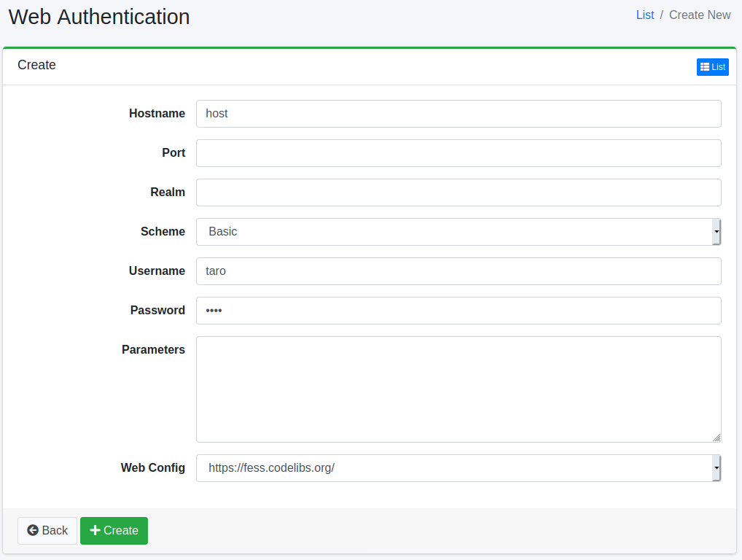The width and height of the screenshot is (742, 560).
Task: Click the table icon on the List button
Action: pos(705,67)
